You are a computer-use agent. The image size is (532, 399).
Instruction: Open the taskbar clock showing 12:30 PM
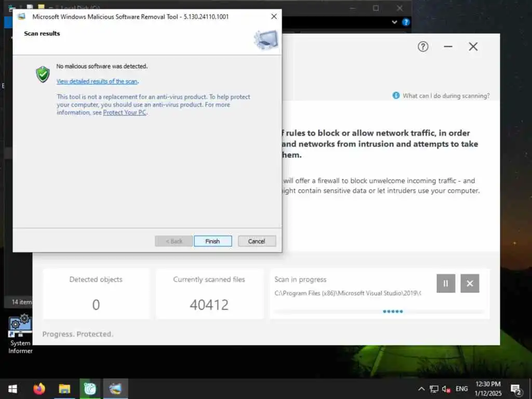(488, 389)
